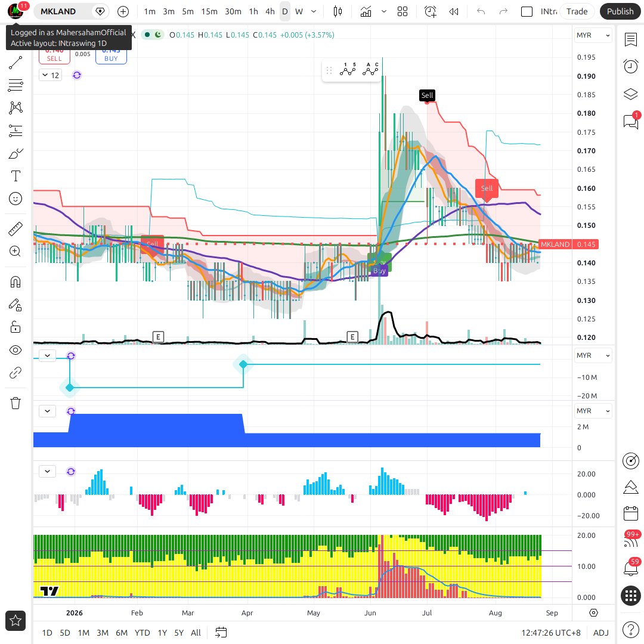The width and height of the screenshot is (644, 644).
Task: Change third pane MYR currency dropdown
Action: (593, 411)
